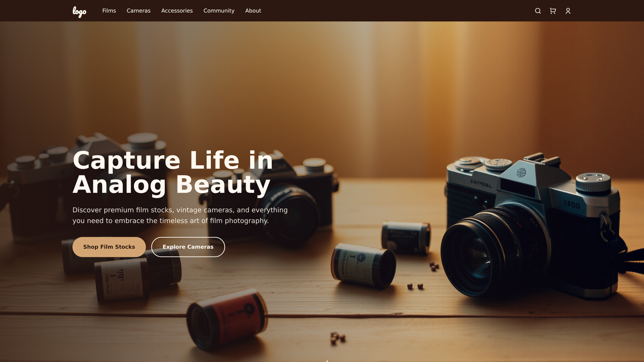The image size is (644, 362).
Task: Go to the Films menu
Action: [x=109, y=11]
